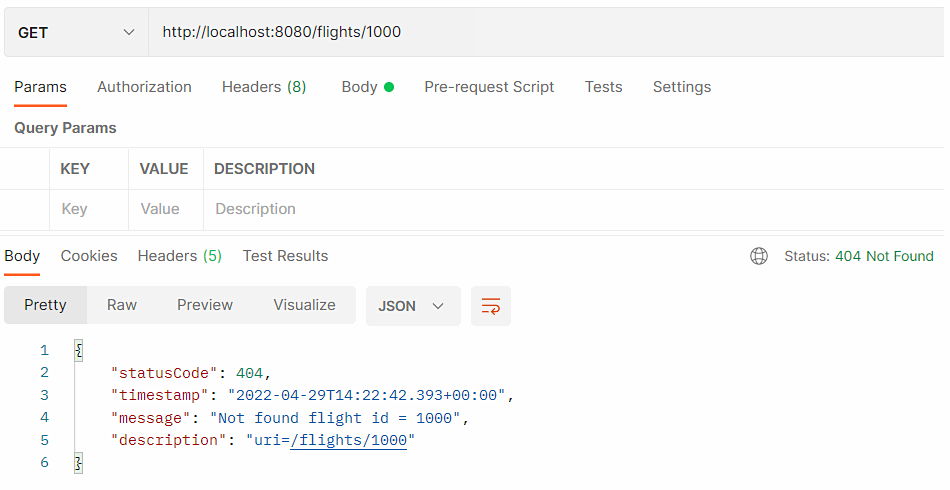The image size is (950, 490).
Task: Click the Key field in Query Params
Action: click(x=88, y=209)
